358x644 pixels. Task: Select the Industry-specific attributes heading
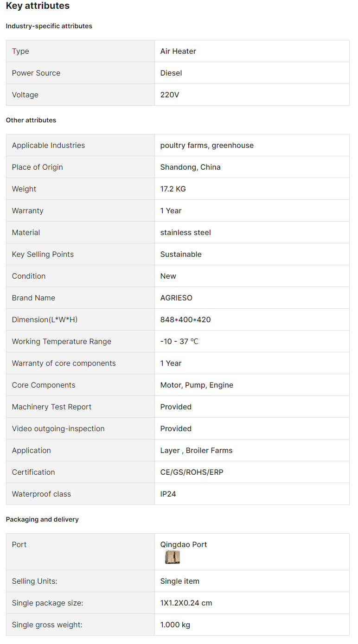coord(49,26)
